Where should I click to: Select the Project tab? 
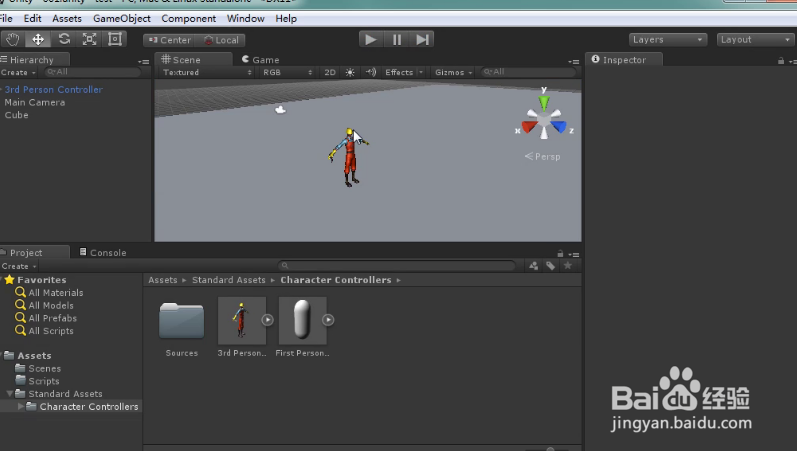[x=34, y=252]
